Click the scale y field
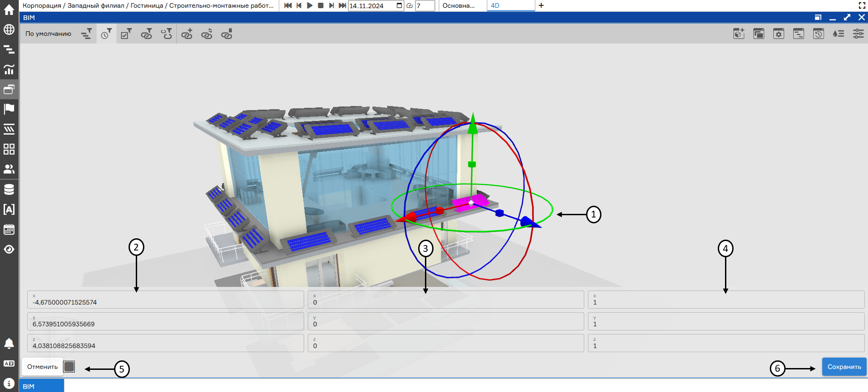868x392 pixels. (x=726, y=321)
